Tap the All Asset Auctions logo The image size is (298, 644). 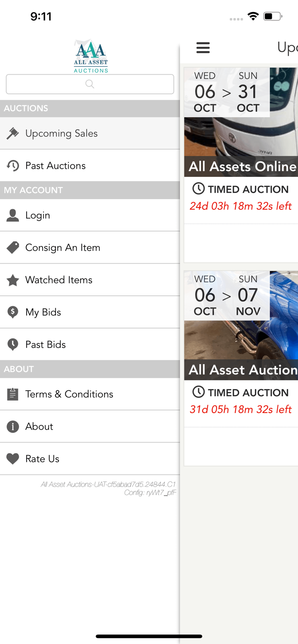point(90,56)
